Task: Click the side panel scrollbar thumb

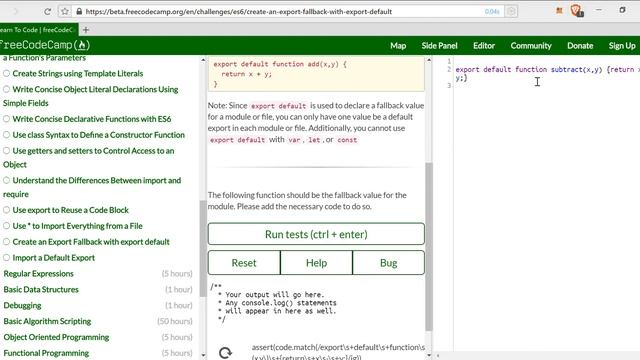Action: pyautogui.click(x=203, y=248)
